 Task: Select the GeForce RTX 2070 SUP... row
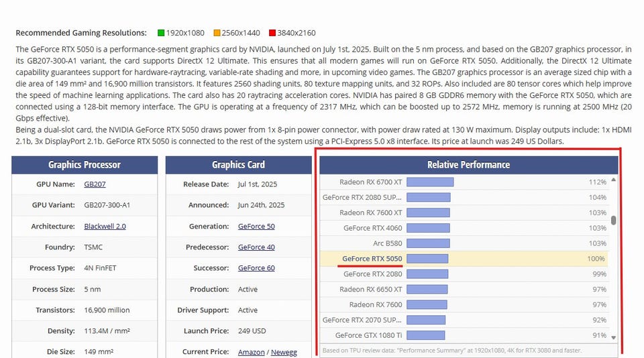[464, 320]
